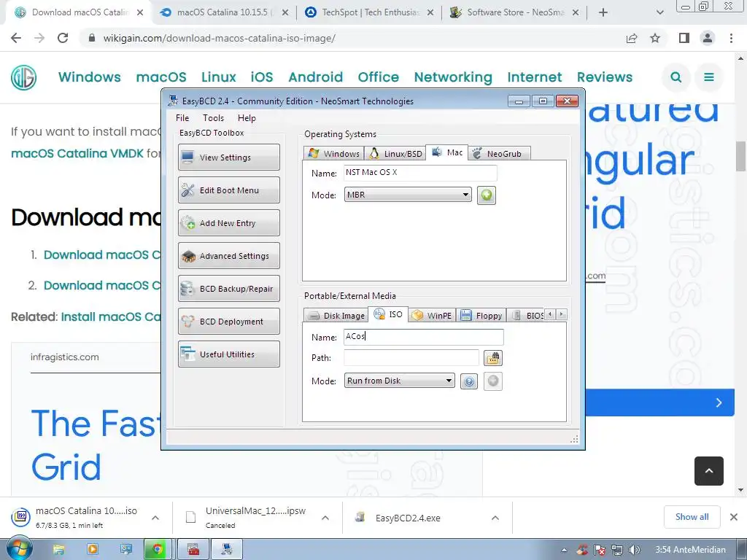Open BCD Deployment
Screen dimensions: 747x560
click(228, 322)
